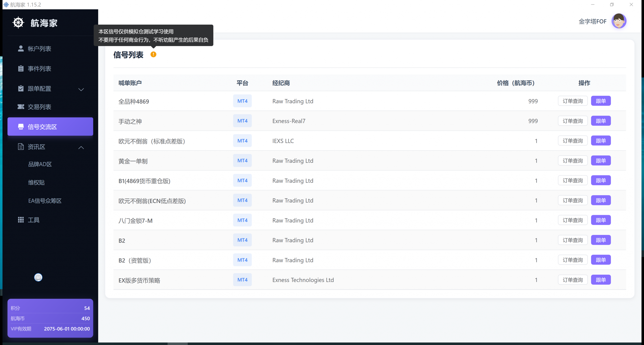Click the round smiley face icon in sidebar
The height and width of the screenshot is (345, 644).
pyautogui.click(x=38, y=277)
